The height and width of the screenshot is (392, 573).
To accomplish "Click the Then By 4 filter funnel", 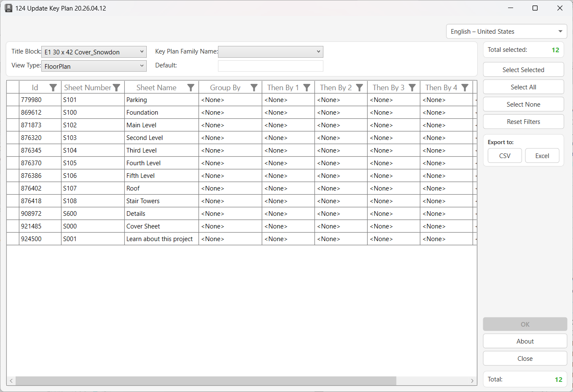I will coord(465,87).
